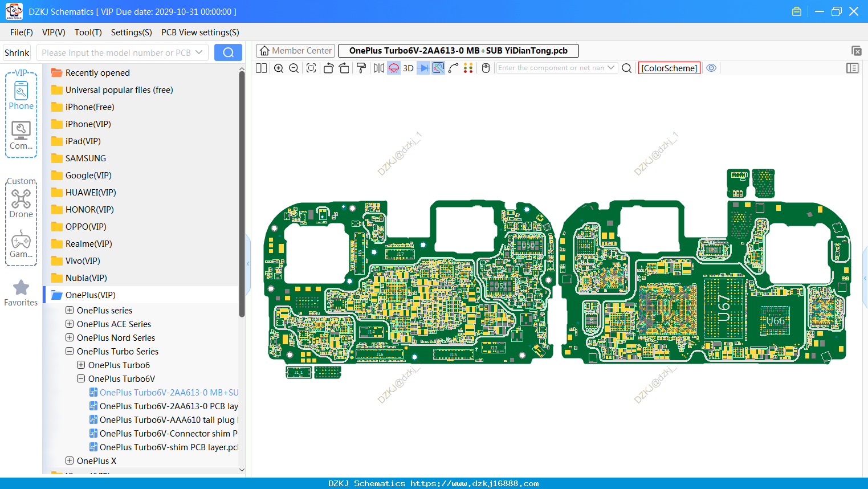Click the yellow gift box icon in title bar

click(x=797, y=11)
